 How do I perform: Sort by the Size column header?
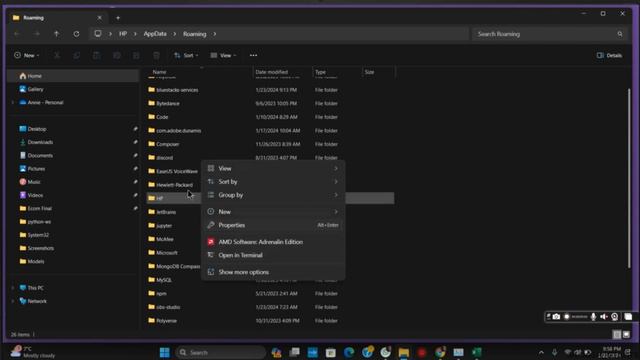tap(378, 72)
